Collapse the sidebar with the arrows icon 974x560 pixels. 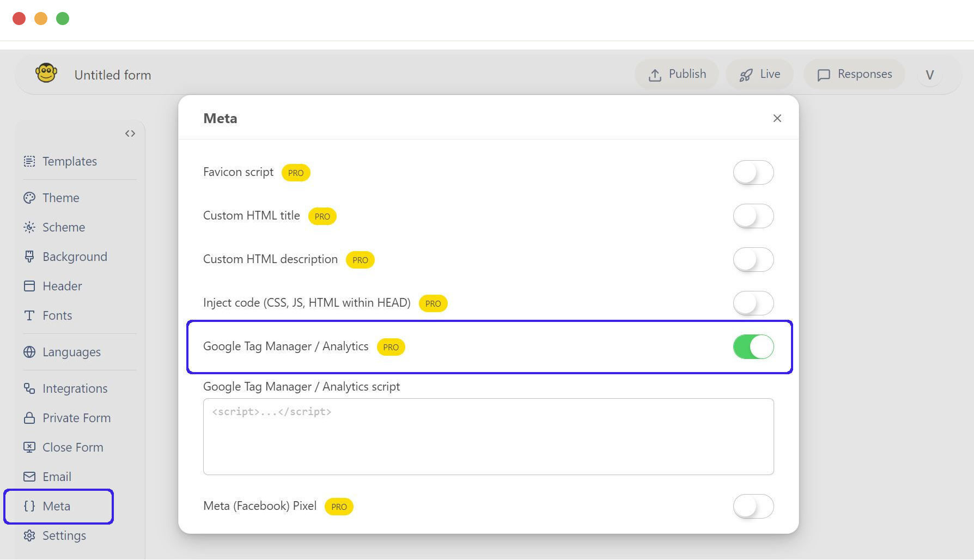130,133
